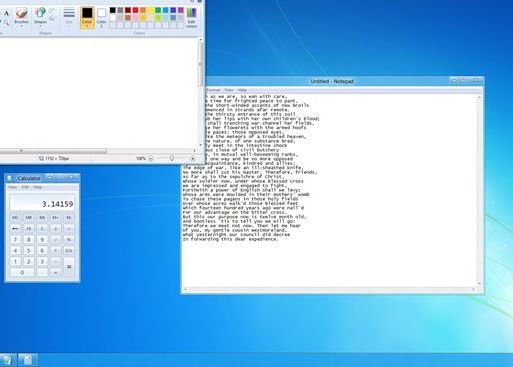Click the plus-minus sign button in Calculator

point(55,229)
